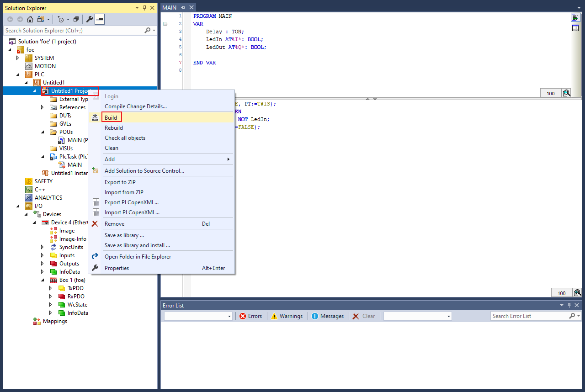Screen dimensions: 585x392
Task: Click the Home icon in Solution Explorer
Action: 30,19
